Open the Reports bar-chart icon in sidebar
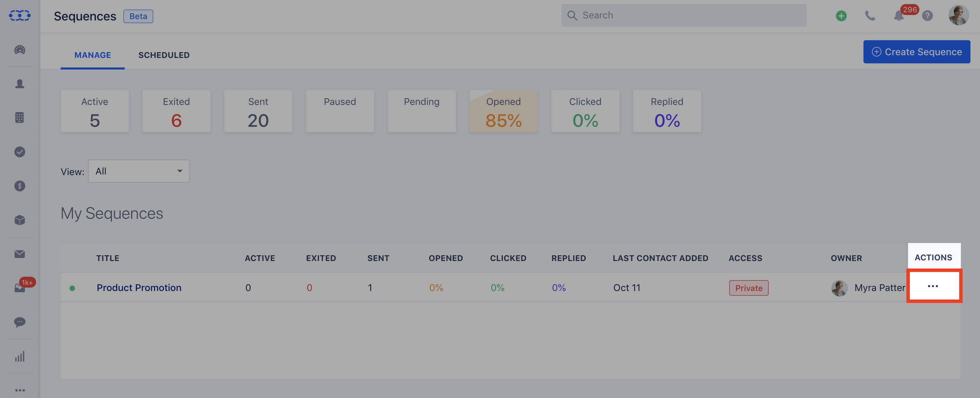Viewport: 980px width, 398px height. [20, 356]
